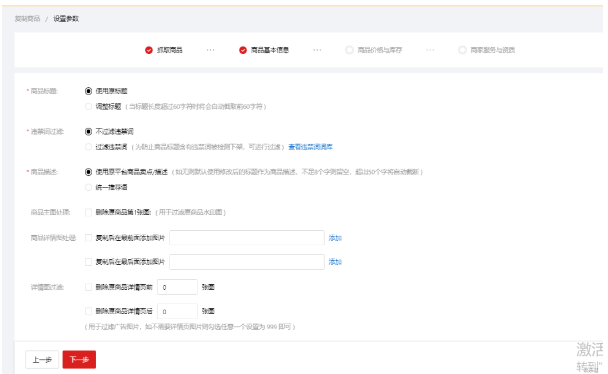608x374 pixels.
Task: Tick the 复制后在最后面添加图片 checkbox
Action: [88, 262]
